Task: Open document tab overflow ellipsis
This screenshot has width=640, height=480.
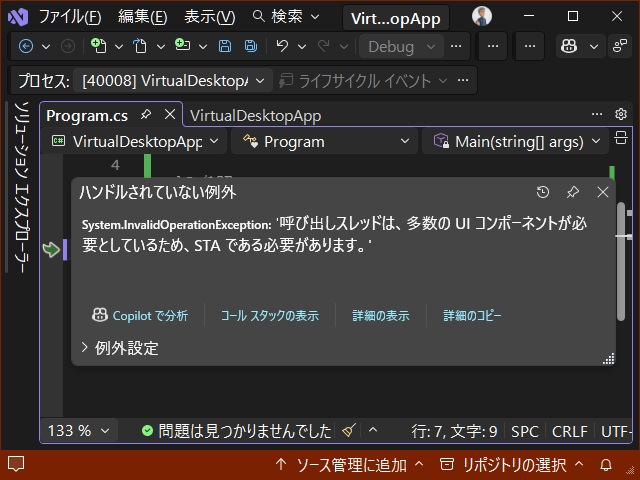Action: click(597, 114)
